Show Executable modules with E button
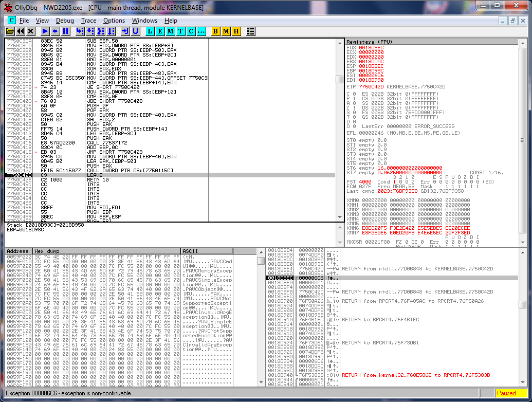The width and height of the screenshot is (532, 402). click(160, 31)
